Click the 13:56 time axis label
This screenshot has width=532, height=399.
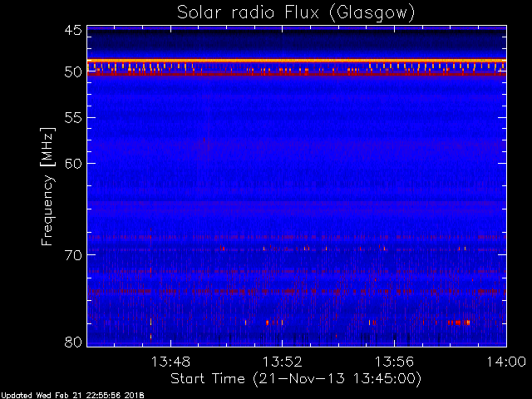click(x=394, y=362)
